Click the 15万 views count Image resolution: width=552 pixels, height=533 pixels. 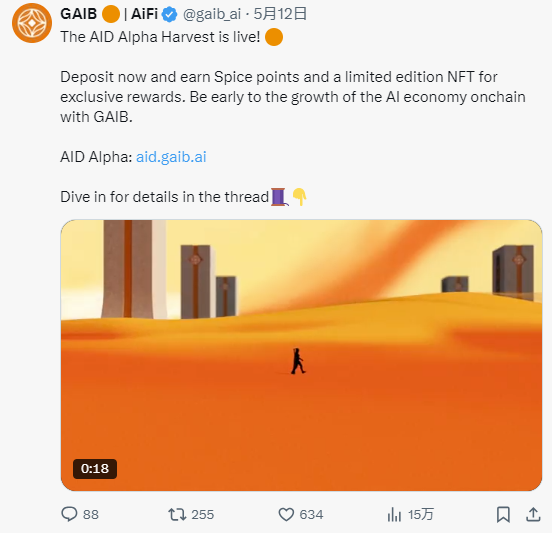[421, 515]
